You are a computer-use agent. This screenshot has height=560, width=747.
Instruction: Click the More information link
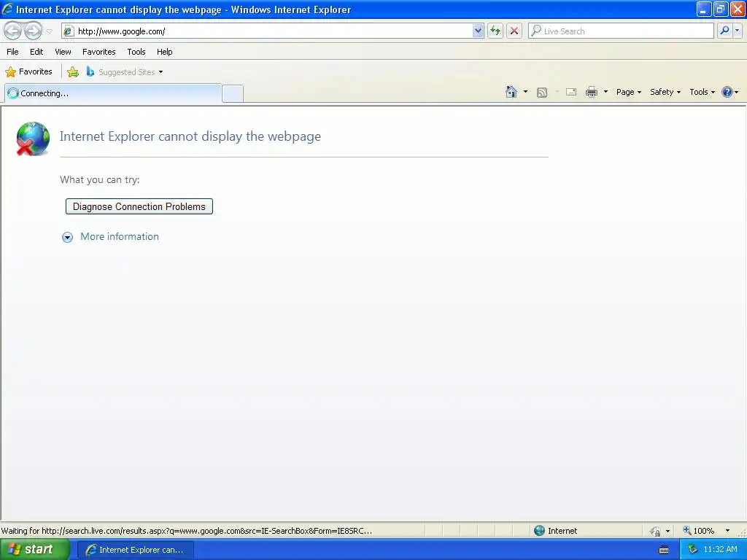(120, 237)
